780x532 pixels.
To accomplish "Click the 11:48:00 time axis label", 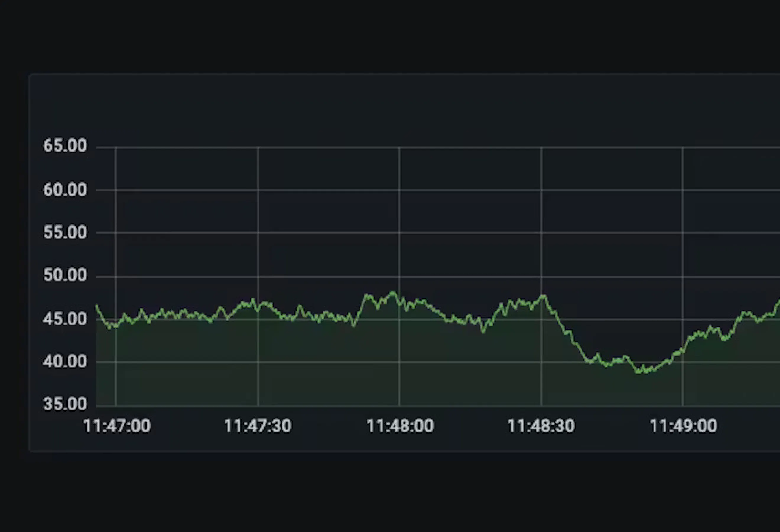I will click(400, 426).
